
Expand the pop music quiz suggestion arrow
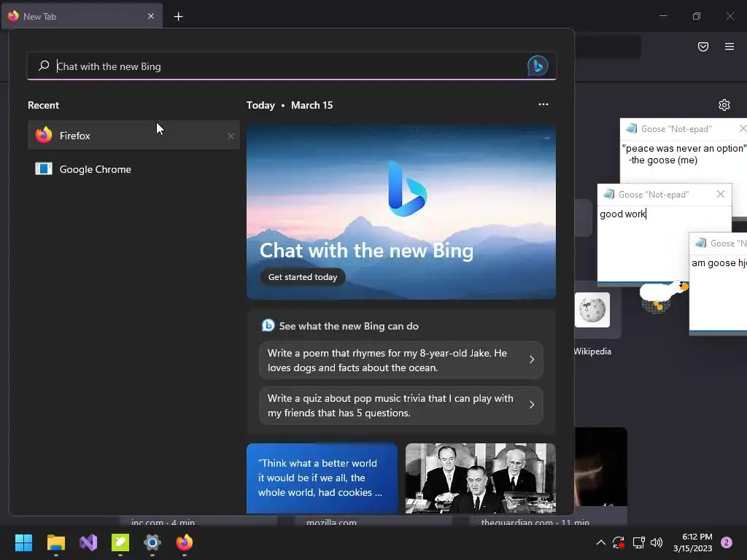[532, 405]
